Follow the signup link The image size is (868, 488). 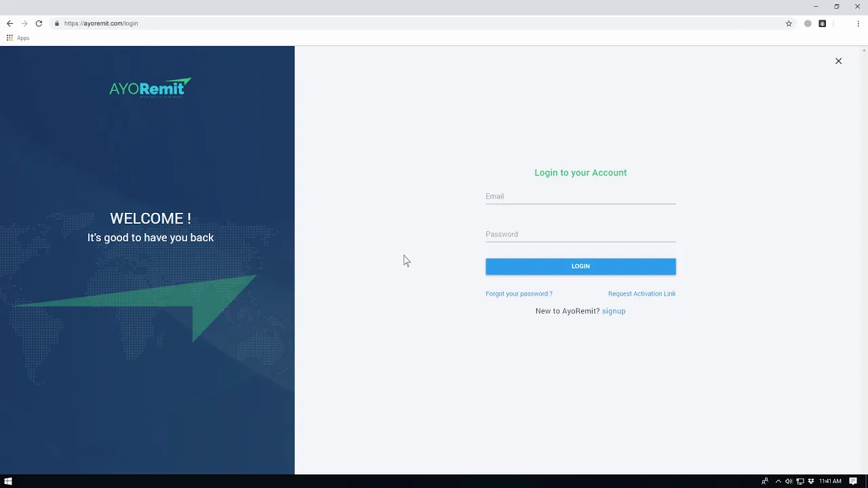(x=614, y=311)
